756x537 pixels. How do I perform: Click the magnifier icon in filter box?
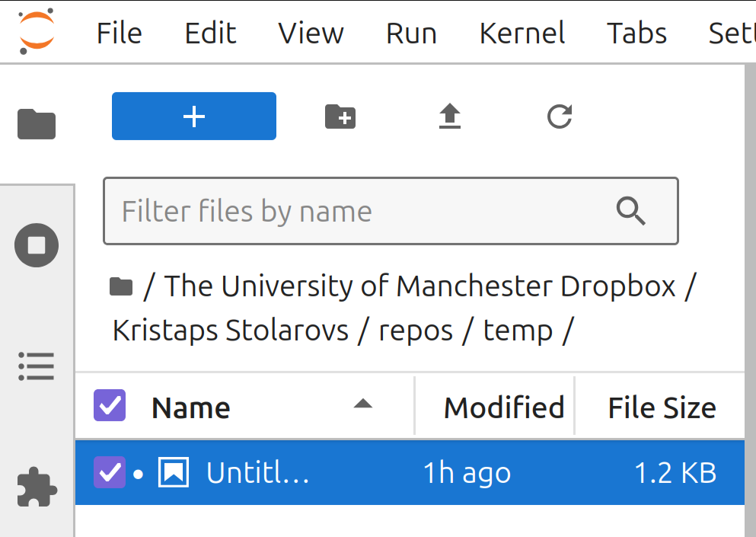[631, 211]
